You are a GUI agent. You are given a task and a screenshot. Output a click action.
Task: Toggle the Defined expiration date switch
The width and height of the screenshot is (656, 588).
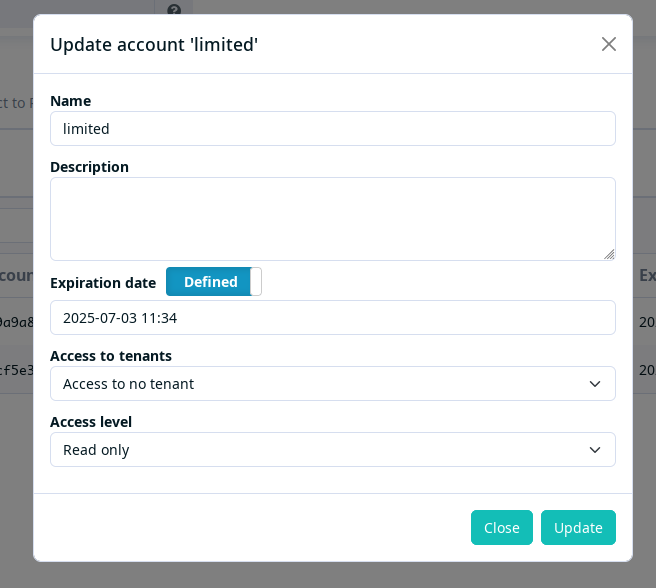pyautogui.click(x=214, y=282)
